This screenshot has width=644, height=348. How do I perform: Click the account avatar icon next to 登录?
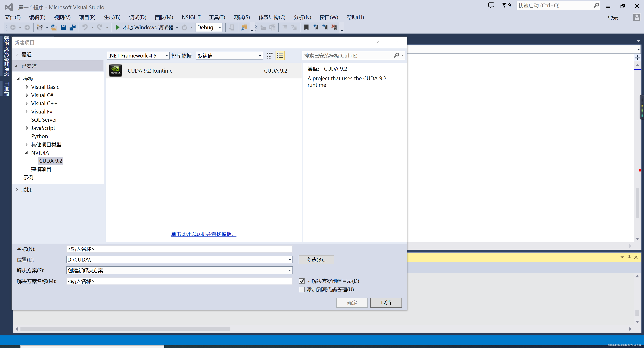click(x=636, y=17)
